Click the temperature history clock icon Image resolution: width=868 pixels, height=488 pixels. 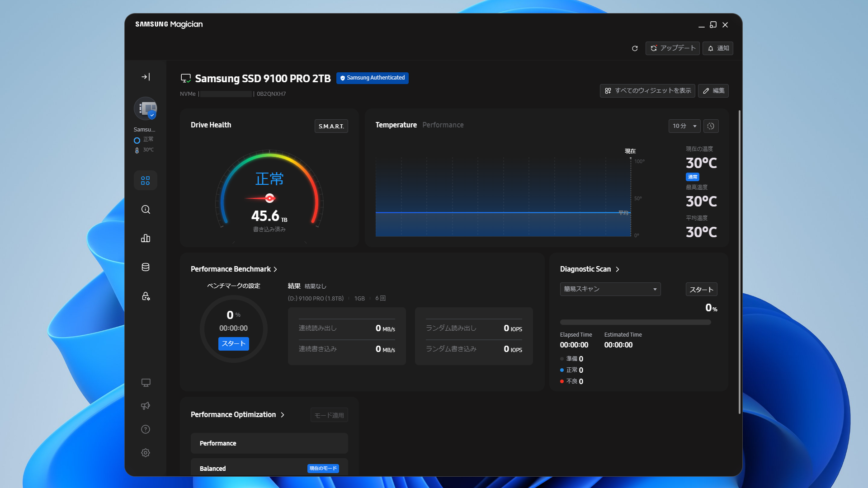tap(711, 126)
